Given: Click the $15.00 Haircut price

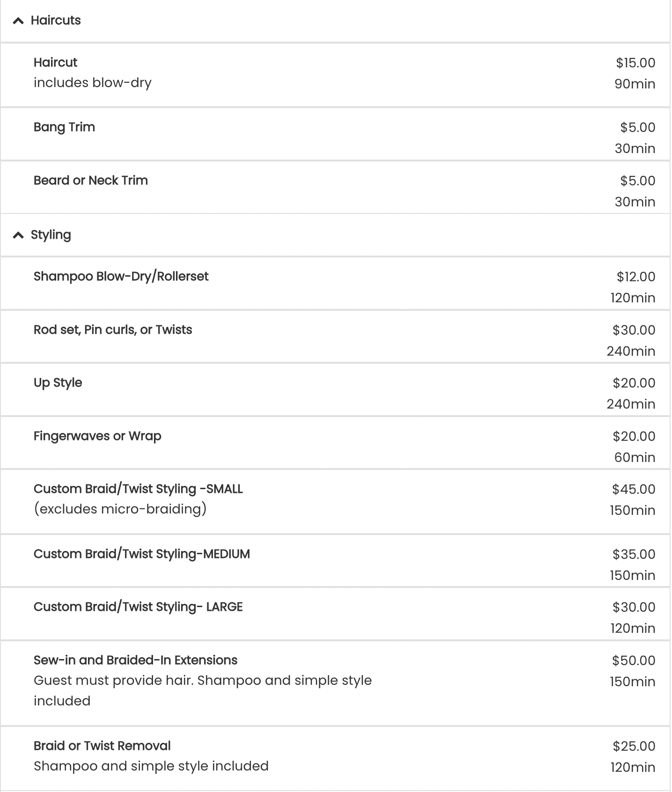Looking at the screenshot, I should pyautogui.click(x=635, y=63).
